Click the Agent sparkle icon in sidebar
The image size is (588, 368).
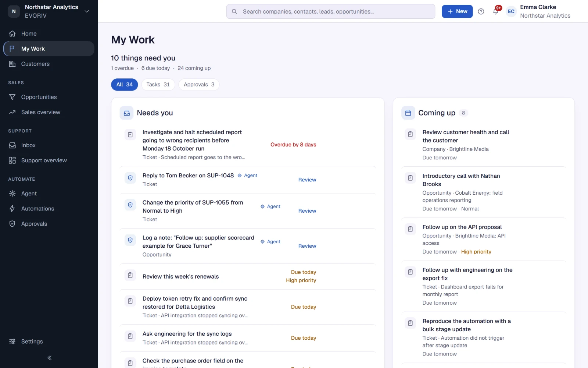[x=12, y=193]
